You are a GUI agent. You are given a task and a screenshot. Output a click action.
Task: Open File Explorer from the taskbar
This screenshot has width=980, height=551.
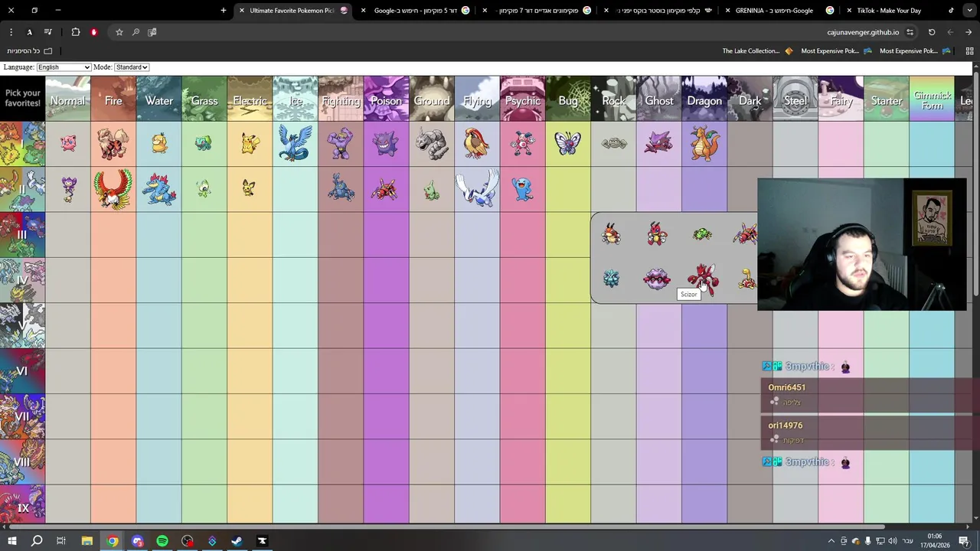87,541
